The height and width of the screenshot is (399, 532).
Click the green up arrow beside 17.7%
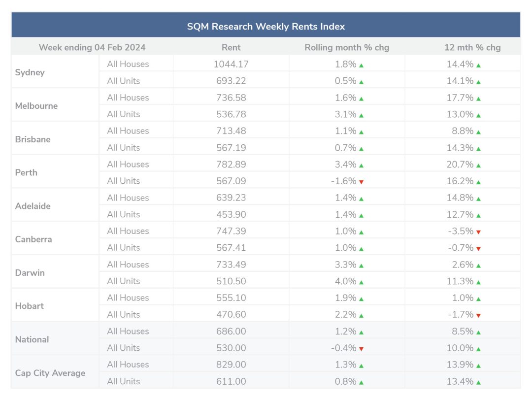(x=478, y=99)
